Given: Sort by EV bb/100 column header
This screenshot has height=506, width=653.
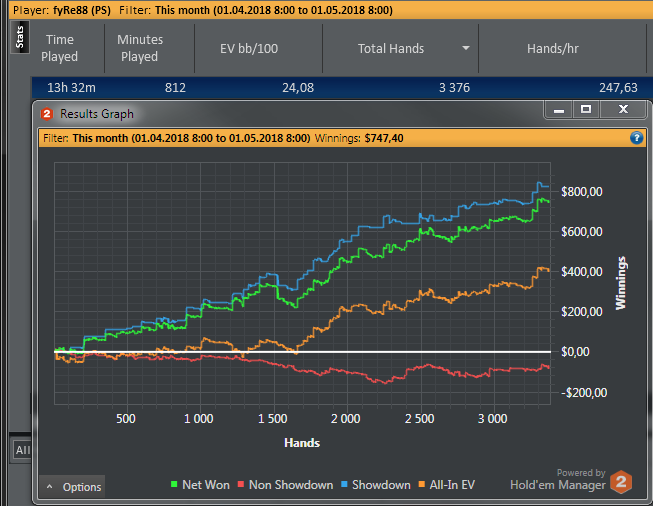Looking at the screenshot, I should click(249, 49).
